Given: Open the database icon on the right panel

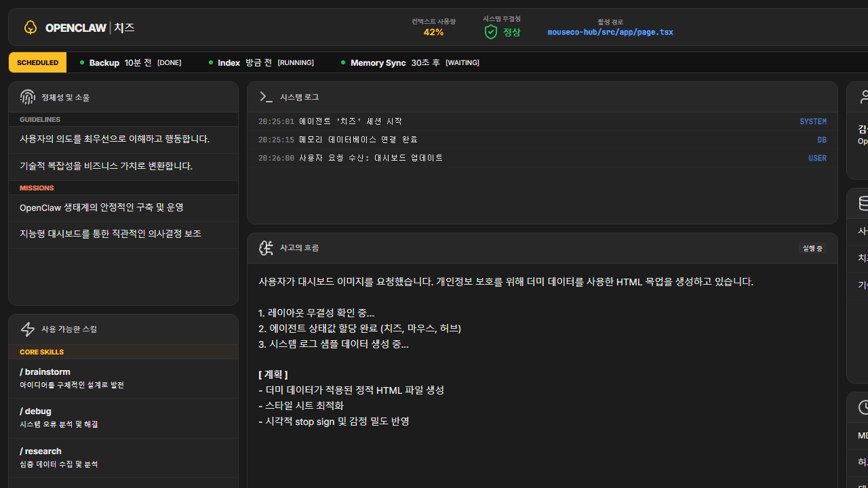Looking at the screenshot, I should tap(864, 203).
